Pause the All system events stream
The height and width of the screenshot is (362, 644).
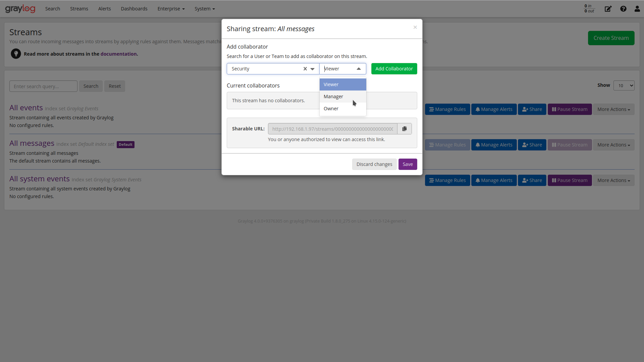[570, 180]
